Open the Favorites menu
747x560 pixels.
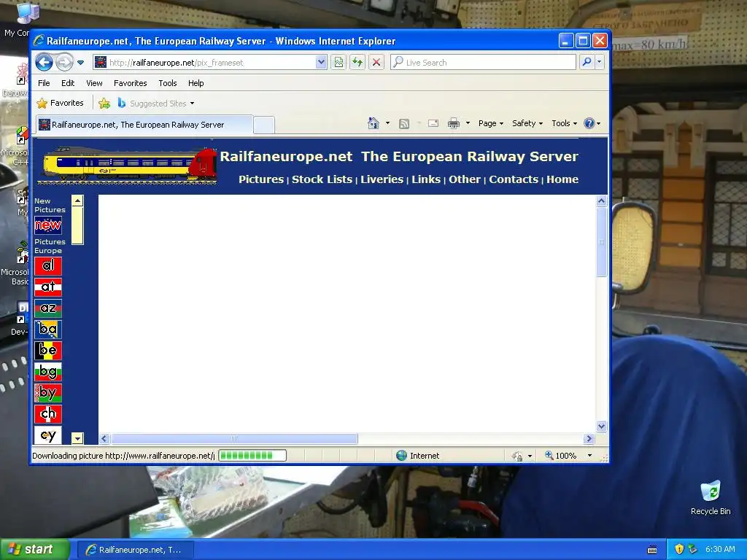coord(130,83)
